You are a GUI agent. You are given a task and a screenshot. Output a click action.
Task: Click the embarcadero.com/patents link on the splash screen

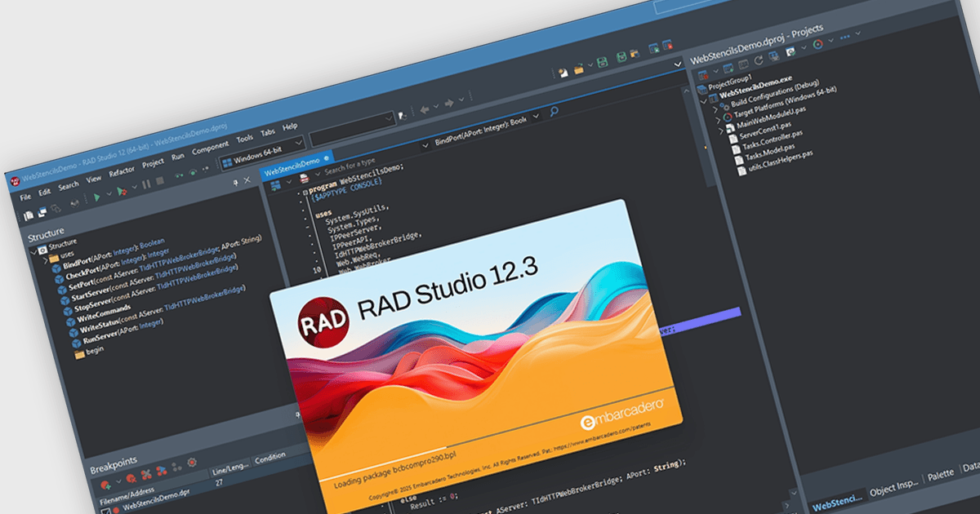pyautogui.click(x=603, y=436)
